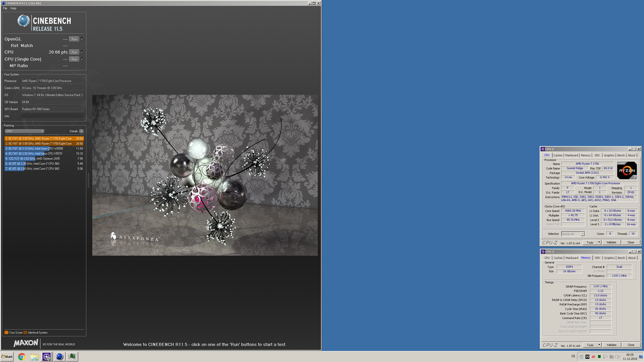The height and width of the screenshot is (362, 644).
Task: Click the '50' temperature tray icon
Action: point(587,356)
